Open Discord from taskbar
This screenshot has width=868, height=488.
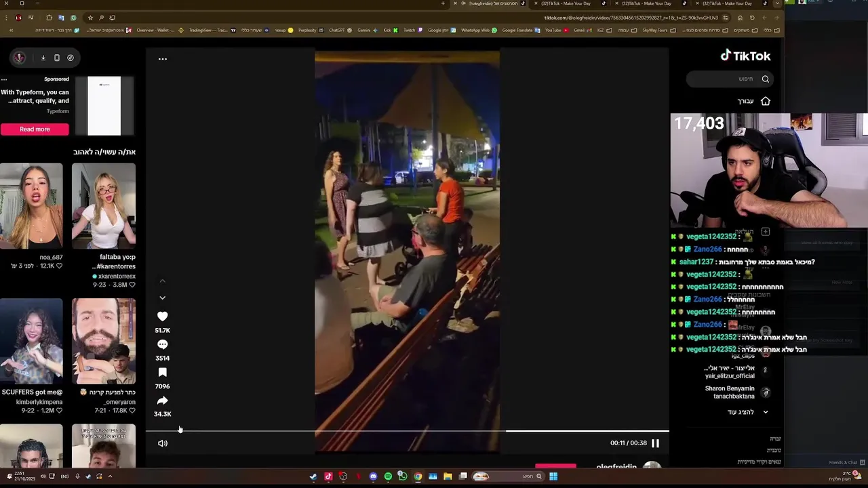[373, 476]
